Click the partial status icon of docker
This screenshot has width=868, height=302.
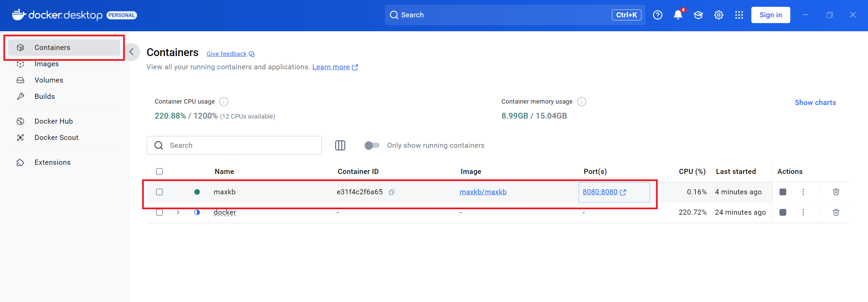(x=197, y=212)
